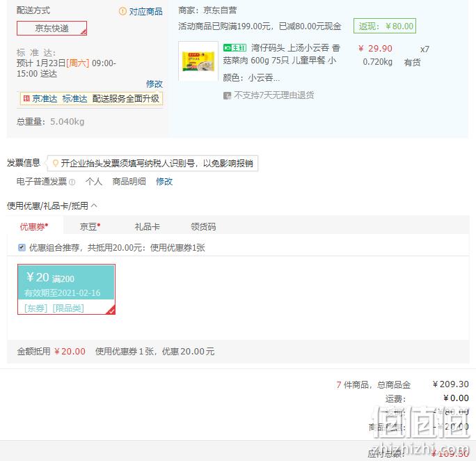Click the 个人 invoice title text
The height and width of the screenshot is (461, 476).
pos(94,182)
